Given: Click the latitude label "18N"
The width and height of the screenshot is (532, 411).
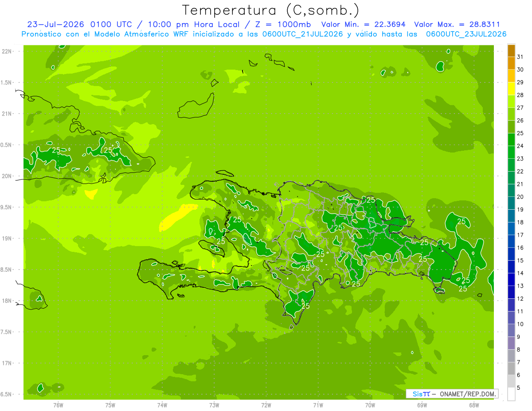Looking at the screenshot, I should 8,301.
